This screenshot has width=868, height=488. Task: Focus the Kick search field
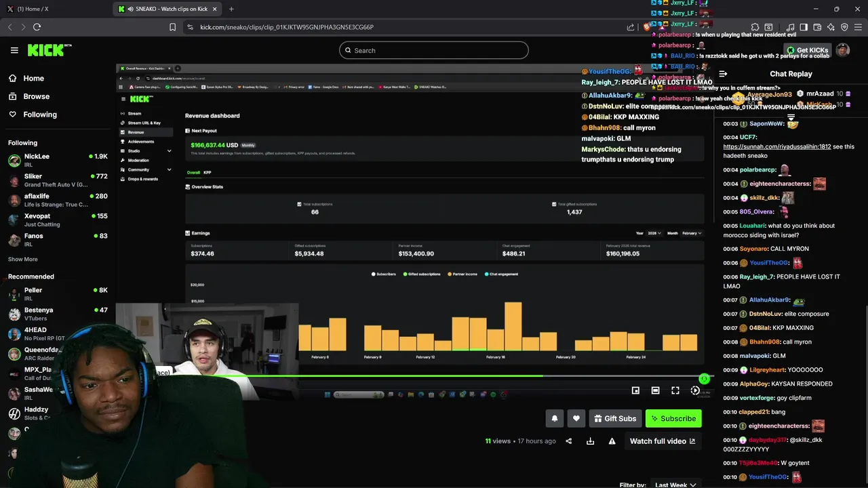[x=434, y=50]
